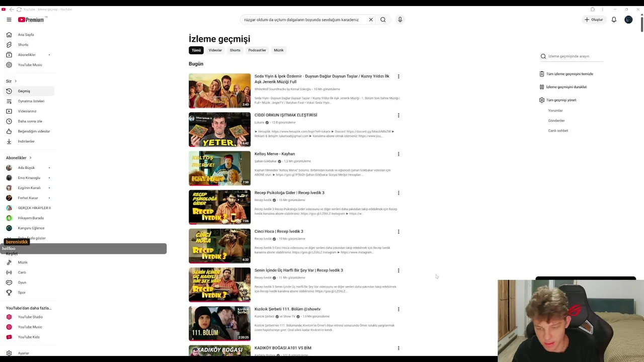Open Oynatma listeleri
The width and height of the screenshot is (644, 362).
(x=28, y=101)
